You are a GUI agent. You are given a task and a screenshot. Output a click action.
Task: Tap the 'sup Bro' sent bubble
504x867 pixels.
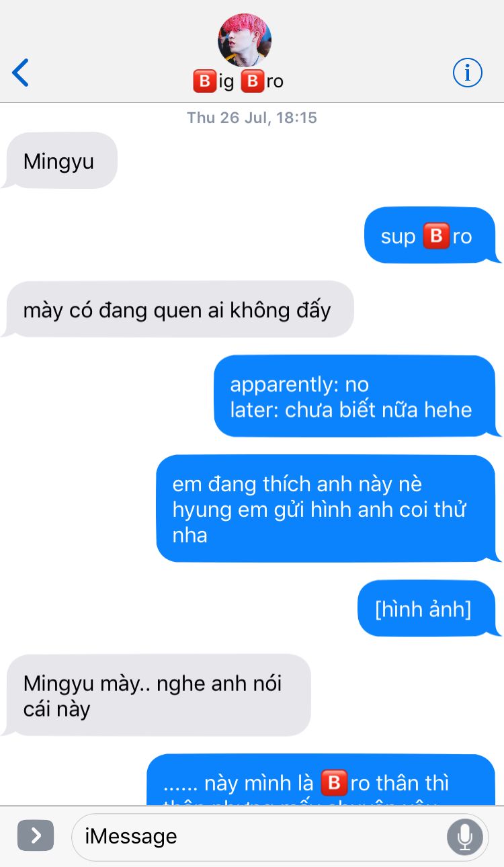(430, 236)
